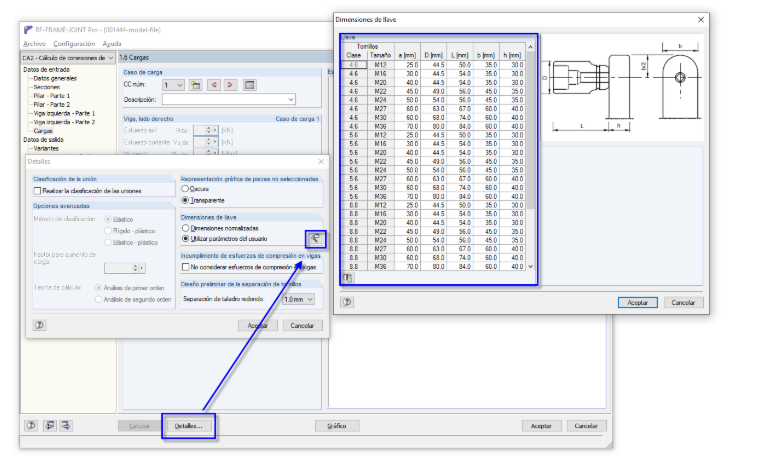Select Variantes under Datos de salida
This screenshot has width=760, height=456.
tap(46, 148)
